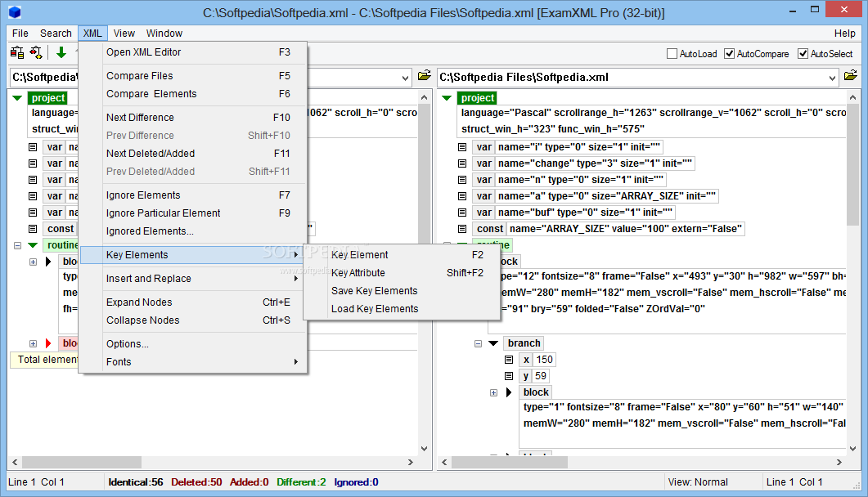Click node icon beside y 59 row
The image size is (868, 497).
(x=509, y=376)
